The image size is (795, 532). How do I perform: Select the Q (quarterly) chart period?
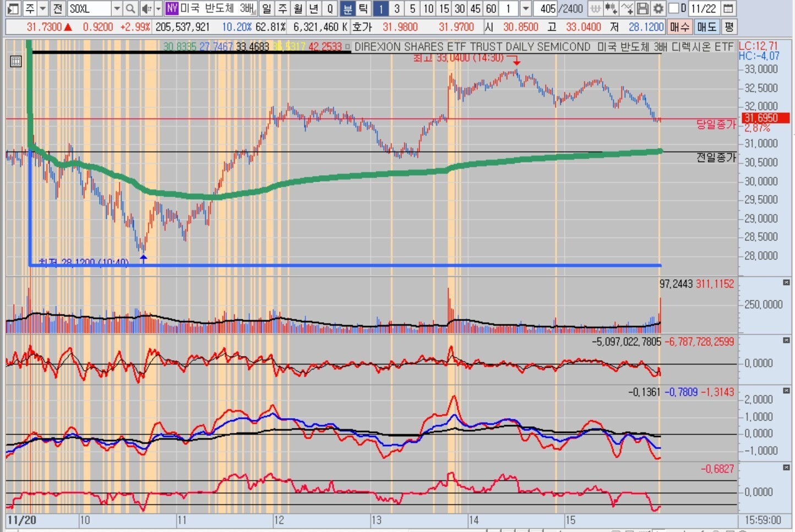tap(330, 8)
